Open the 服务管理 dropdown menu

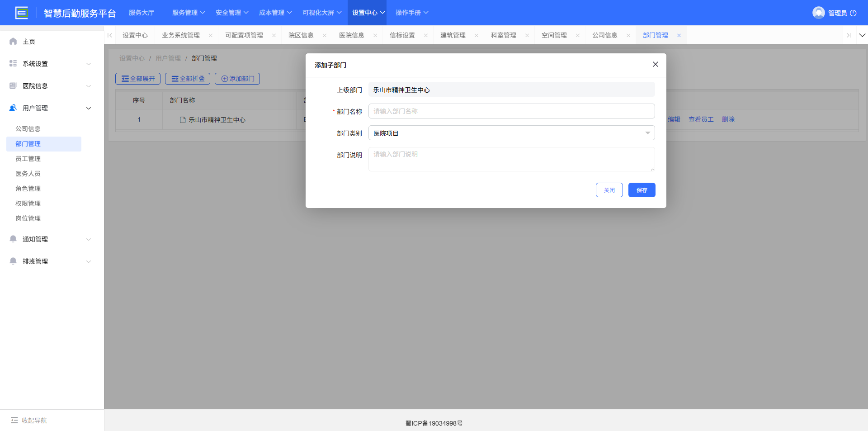point(189,13)
